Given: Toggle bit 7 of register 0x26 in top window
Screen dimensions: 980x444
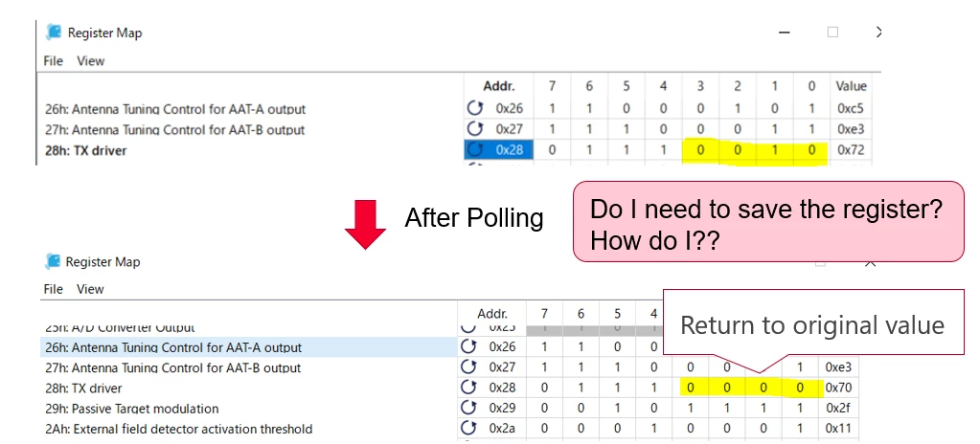Looking at the screenshot, I should (x=552, y=108).
